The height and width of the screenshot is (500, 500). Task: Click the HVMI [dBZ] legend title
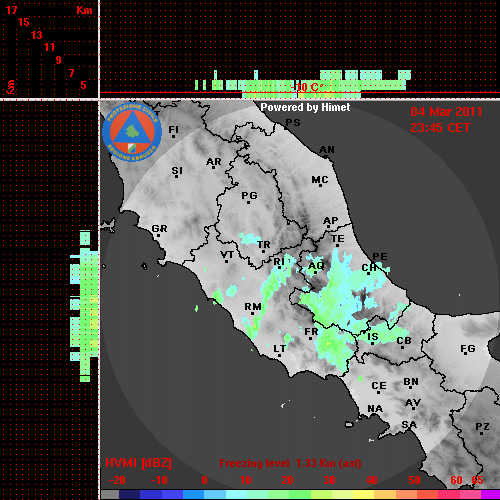(138, 463)
